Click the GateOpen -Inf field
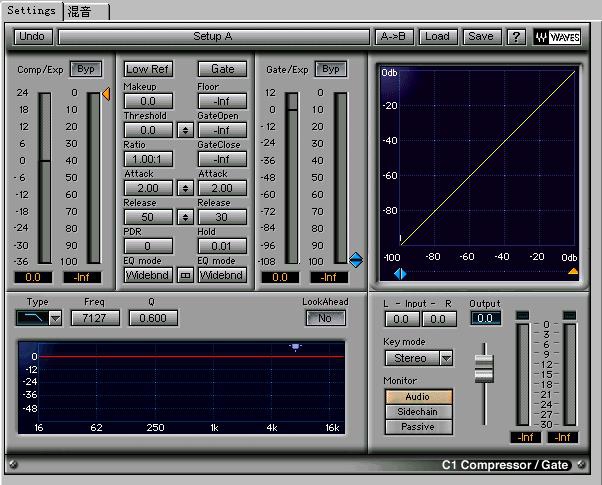The height and width of the screenshot is (485, 602). (222, 130)
